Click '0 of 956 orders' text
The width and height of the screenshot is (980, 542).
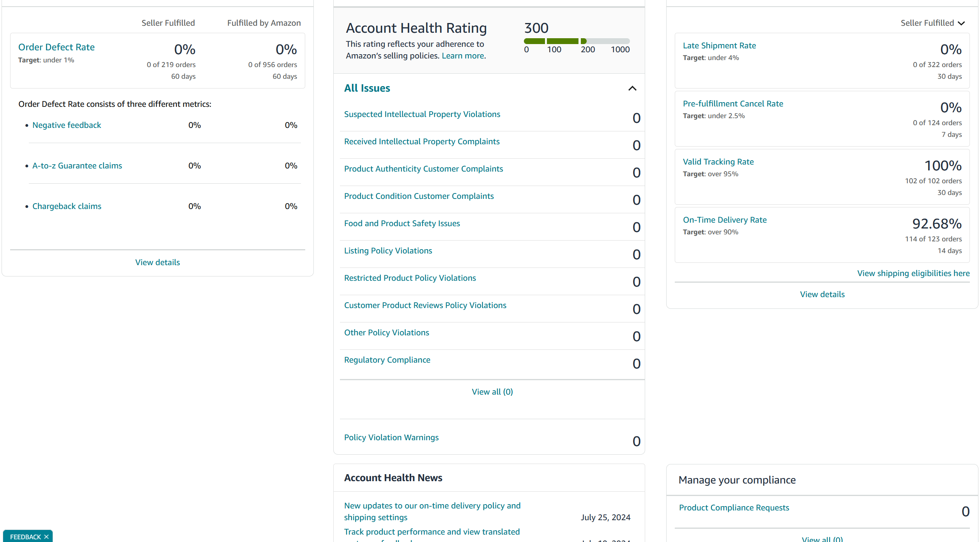point(272,65)
